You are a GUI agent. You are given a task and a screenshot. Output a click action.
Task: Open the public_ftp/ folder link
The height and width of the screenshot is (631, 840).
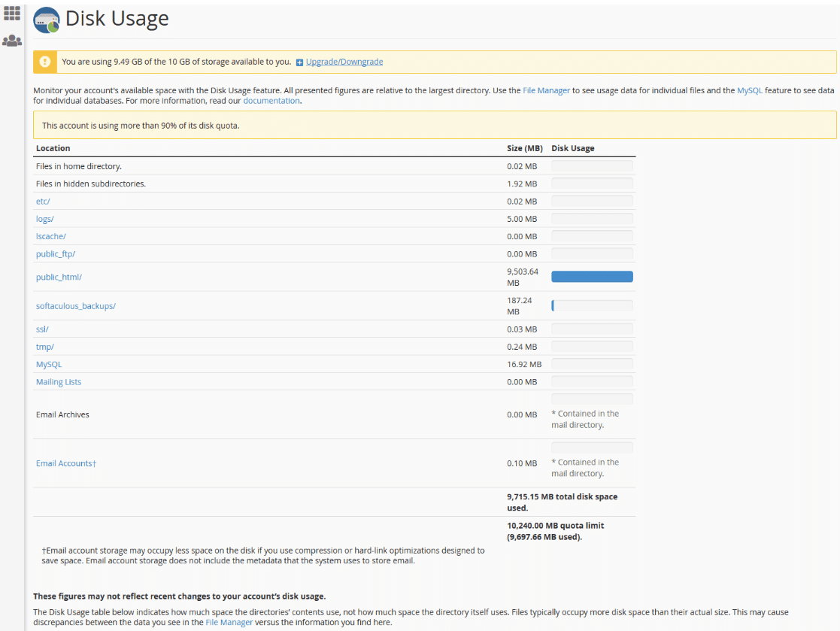[x=56, y=254]
